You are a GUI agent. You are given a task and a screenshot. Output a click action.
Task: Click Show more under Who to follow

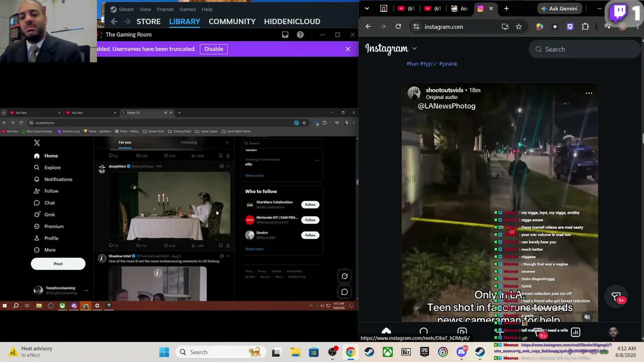pyautogui.click(x=254, y=249)
